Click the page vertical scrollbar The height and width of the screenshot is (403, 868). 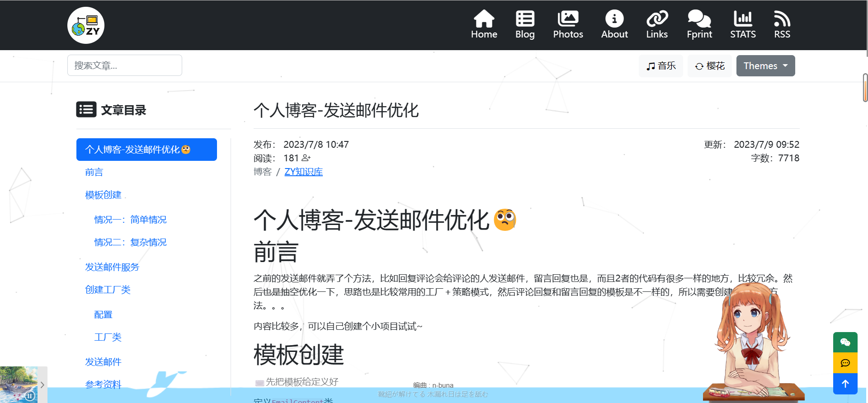865,88
